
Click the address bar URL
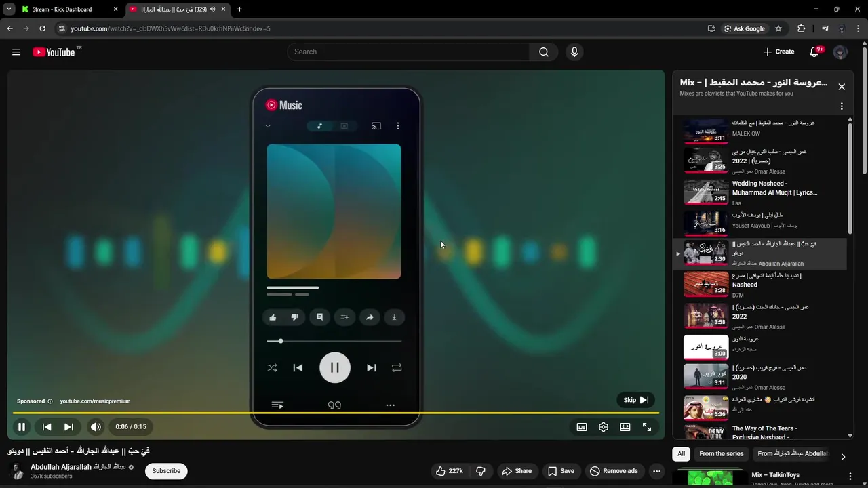pos(170,28)
